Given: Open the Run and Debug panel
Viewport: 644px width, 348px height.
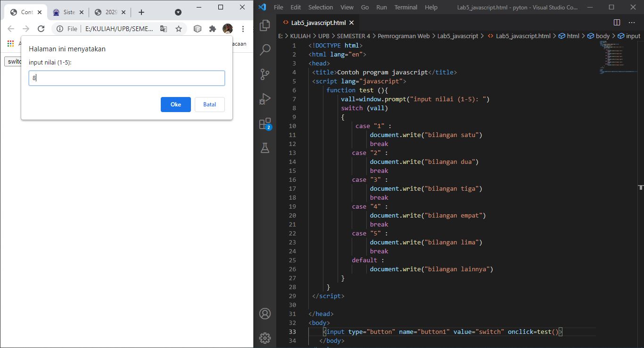Looking at the screenshot, I should click(x=264, y=98).
